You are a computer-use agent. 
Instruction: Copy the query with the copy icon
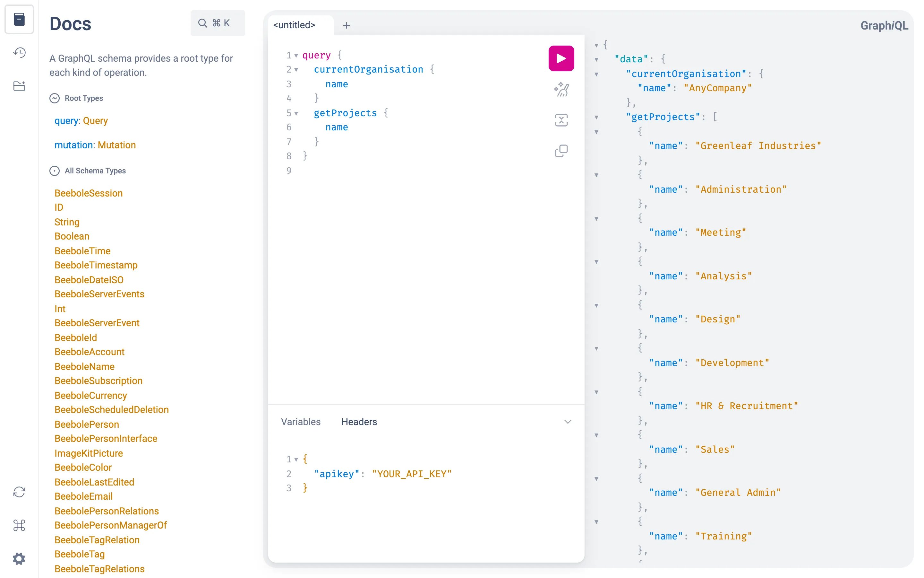[x=561, y=151]
